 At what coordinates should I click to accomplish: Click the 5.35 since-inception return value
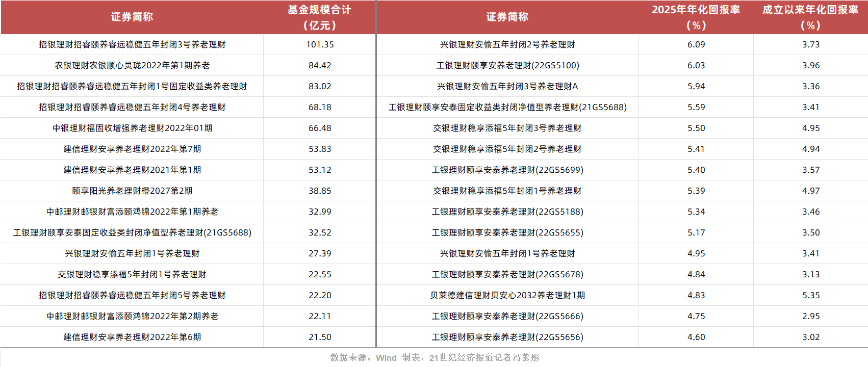pyautogui.click(x=810, y=296)
